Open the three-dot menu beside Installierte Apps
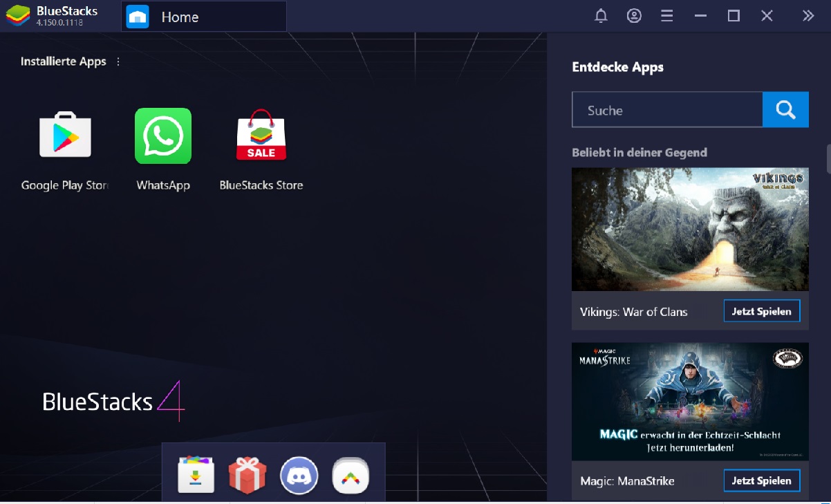 pos(118,62)
